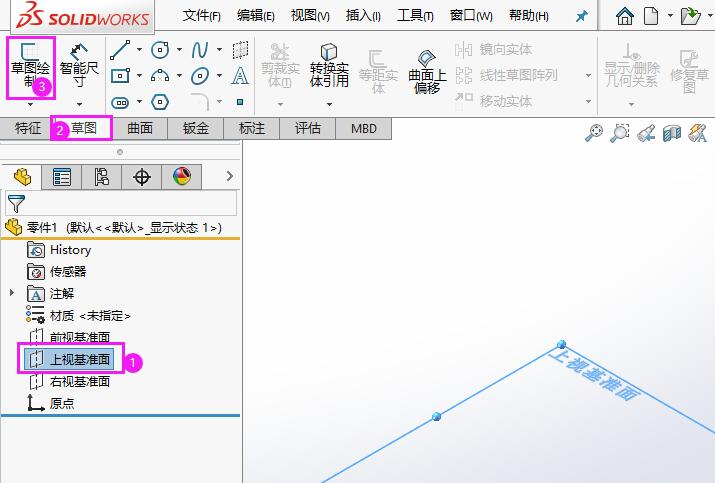Screen dimensions: 715x483
Task: Create a New document icon
Action: pyautogui.click(x=651, y=16)
